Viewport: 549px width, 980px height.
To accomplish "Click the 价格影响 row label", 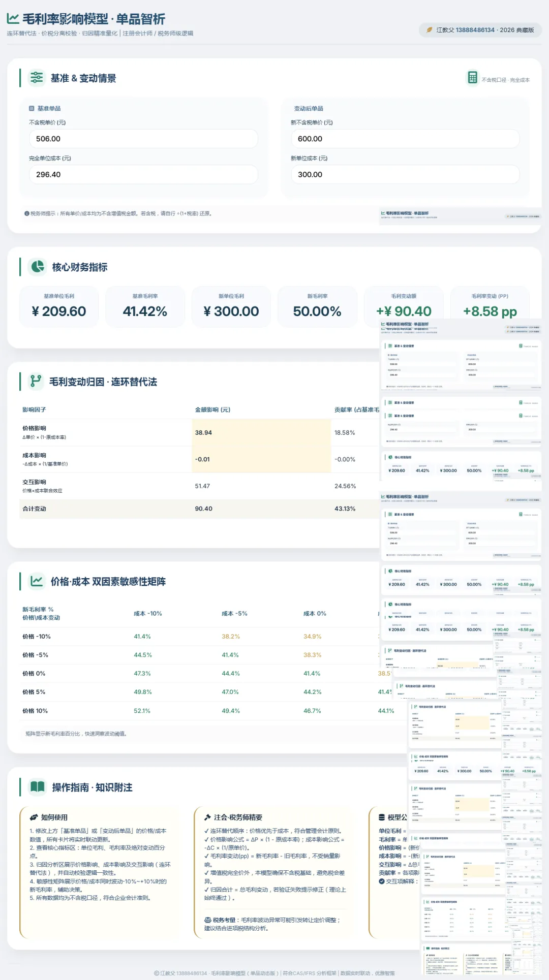I will [34, 428].
